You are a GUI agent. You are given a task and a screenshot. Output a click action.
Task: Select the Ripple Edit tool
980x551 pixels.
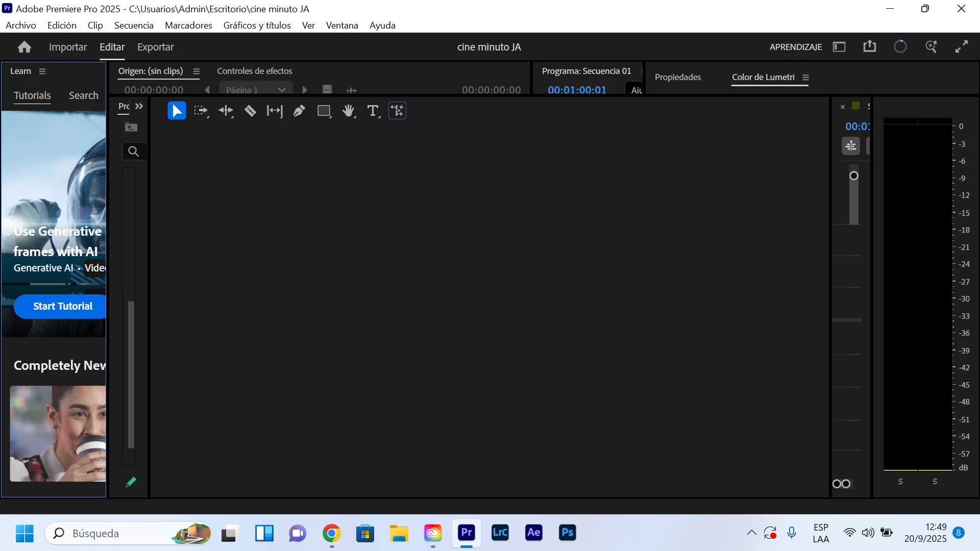(x=226, y=111)
